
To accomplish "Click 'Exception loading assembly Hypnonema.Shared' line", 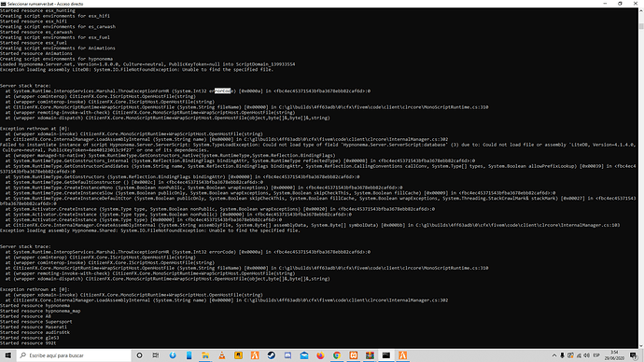I will [150, 230].
